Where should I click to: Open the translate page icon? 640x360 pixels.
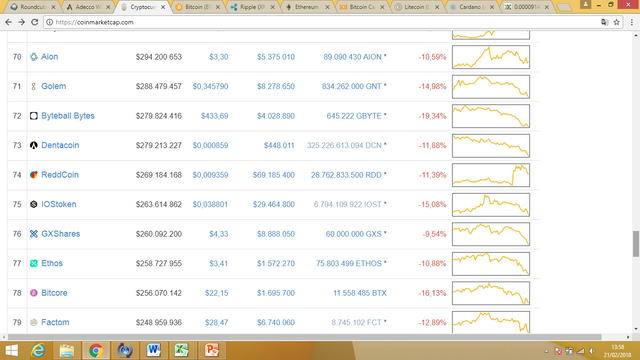tap(604, 22)
